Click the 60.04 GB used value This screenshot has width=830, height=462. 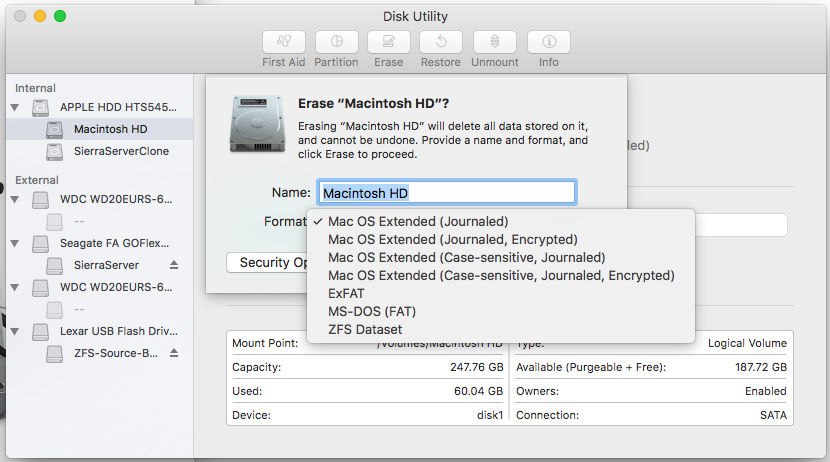[x=479, y=391]
